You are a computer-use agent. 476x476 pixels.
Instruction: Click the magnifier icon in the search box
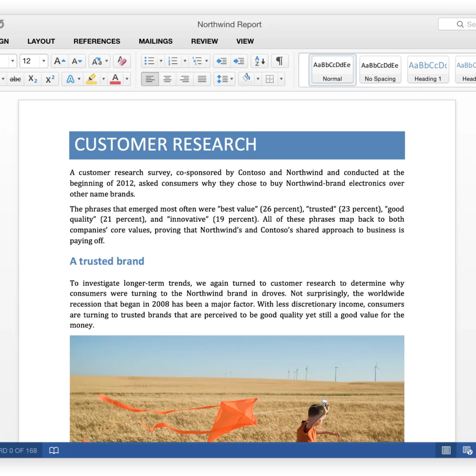coord(460,24)
